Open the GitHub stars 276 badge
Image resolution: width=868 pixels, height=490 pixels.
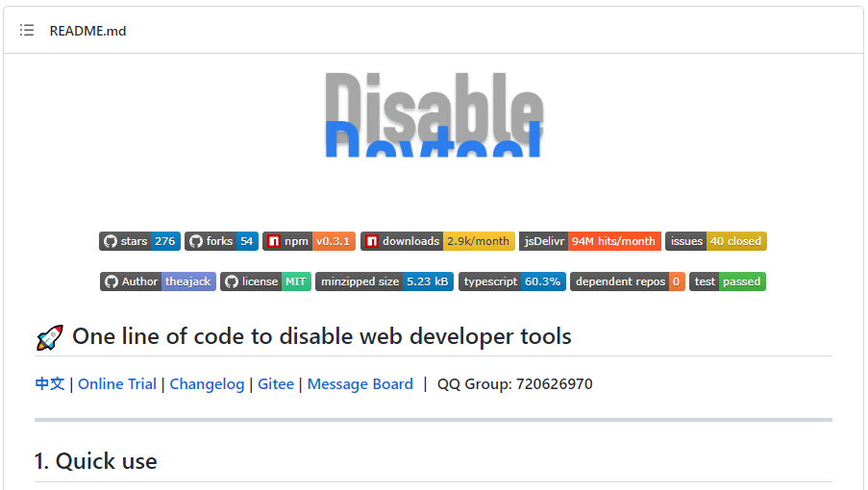140,241
